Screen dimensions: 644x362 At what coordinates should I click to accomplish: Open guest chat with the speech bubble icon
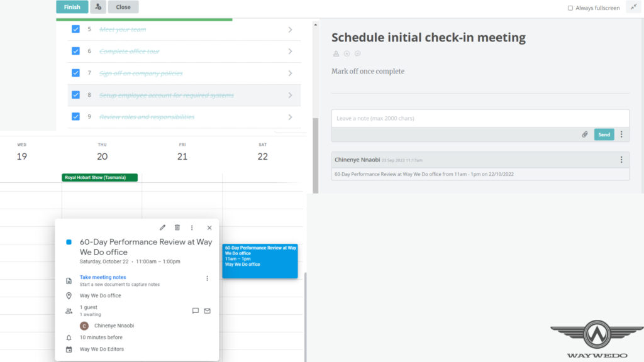tap(196, 310)
